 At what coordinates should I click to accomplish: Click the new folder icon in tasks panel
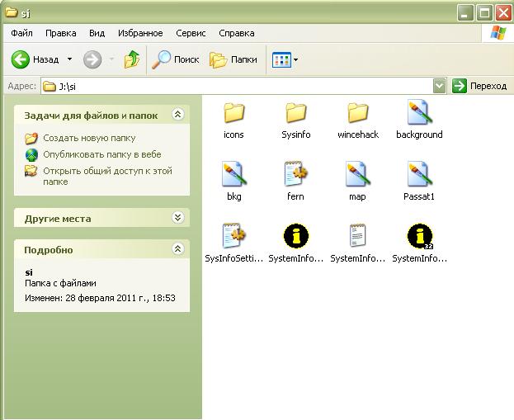click(x=31, y=138)
